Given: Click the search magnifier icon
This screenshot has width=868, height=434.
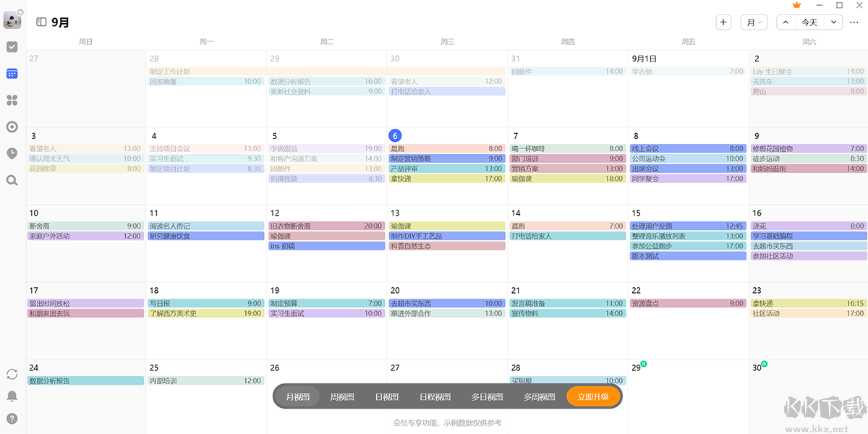Looking at the screenshot, I should 12,180.
